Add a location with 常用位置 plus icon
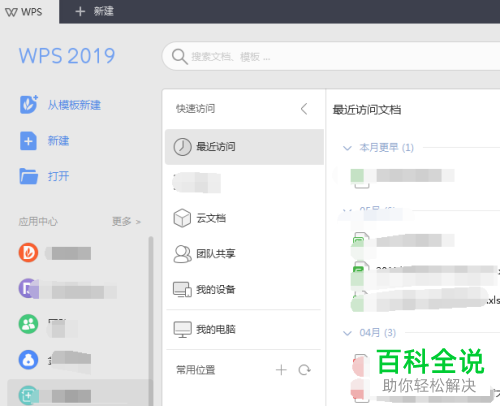The height and width of the screenshot is (406, 500). [x=281, y=370]
